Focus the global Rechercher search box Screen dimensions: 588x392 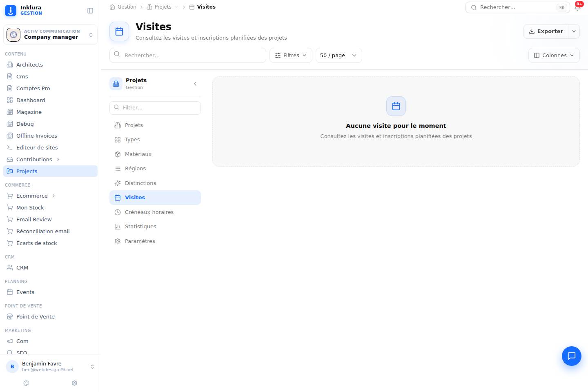pos(518,7)
